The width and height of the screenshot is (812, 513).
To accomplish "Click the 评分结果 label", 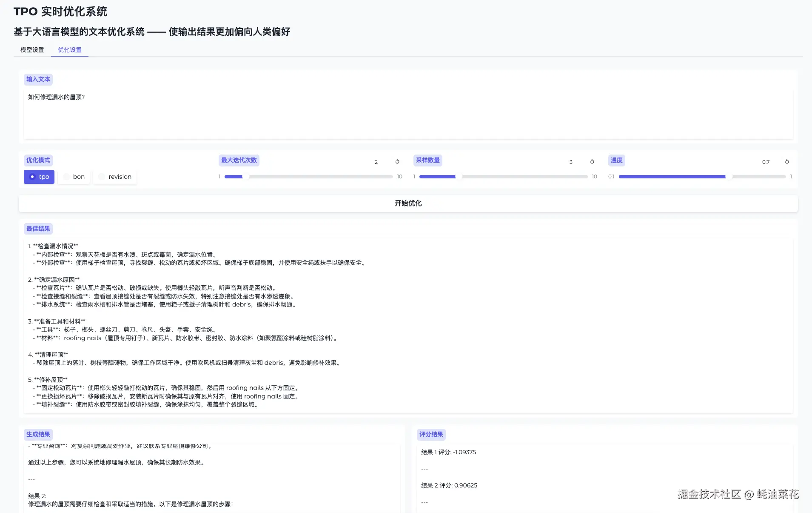I will (x=431, y=435).
